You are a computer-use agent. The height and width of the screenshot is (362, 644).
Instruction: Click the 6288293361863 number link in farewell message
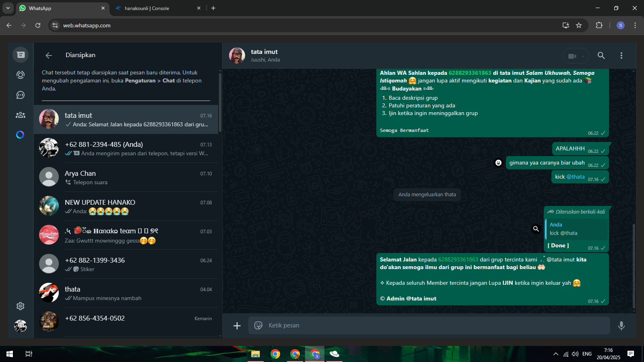[458, 259]
